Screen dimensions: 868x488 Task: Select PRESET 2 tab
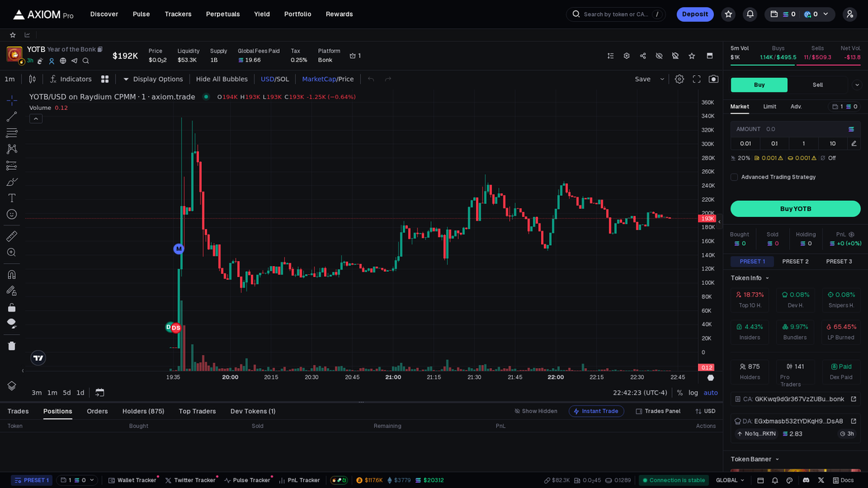pyautogui.click(x=795, y=261)
